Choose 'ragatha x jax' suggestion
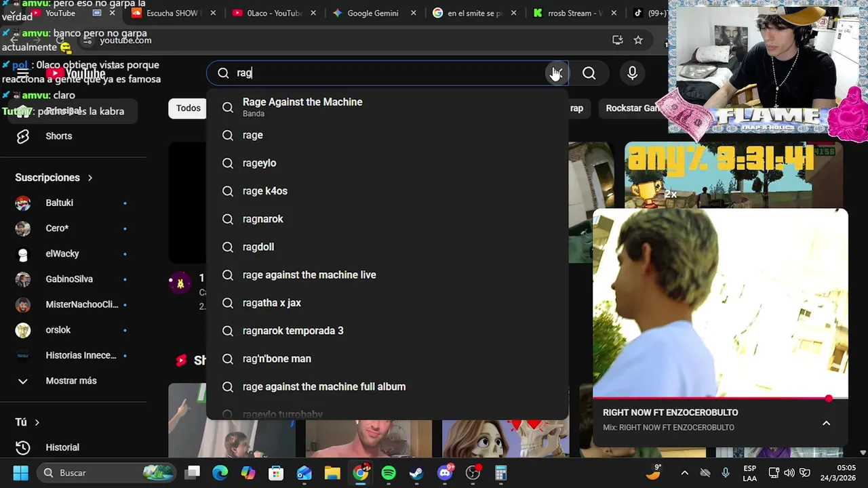The image size is (868, 488). click(387, 302)
